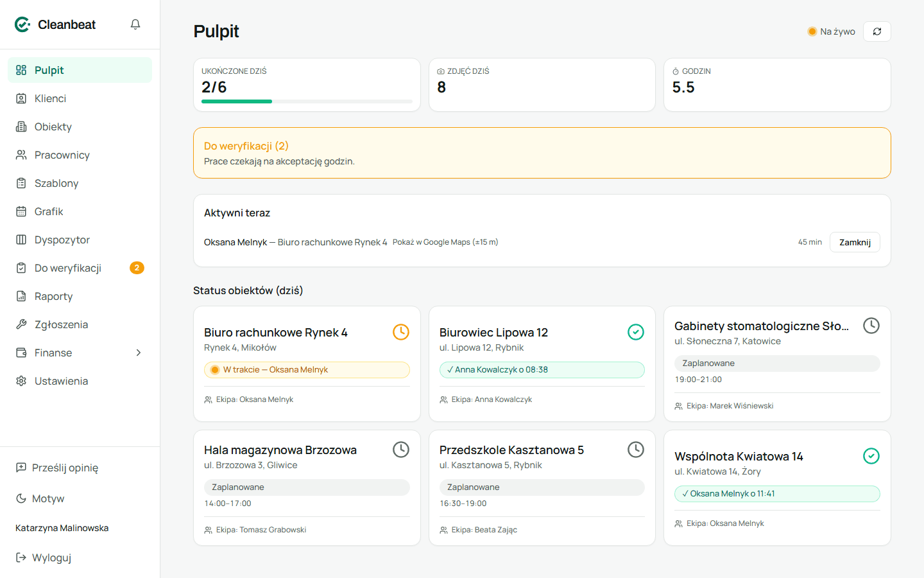Open the Do weryfikacji (2) alert banner

pos(542,153)
